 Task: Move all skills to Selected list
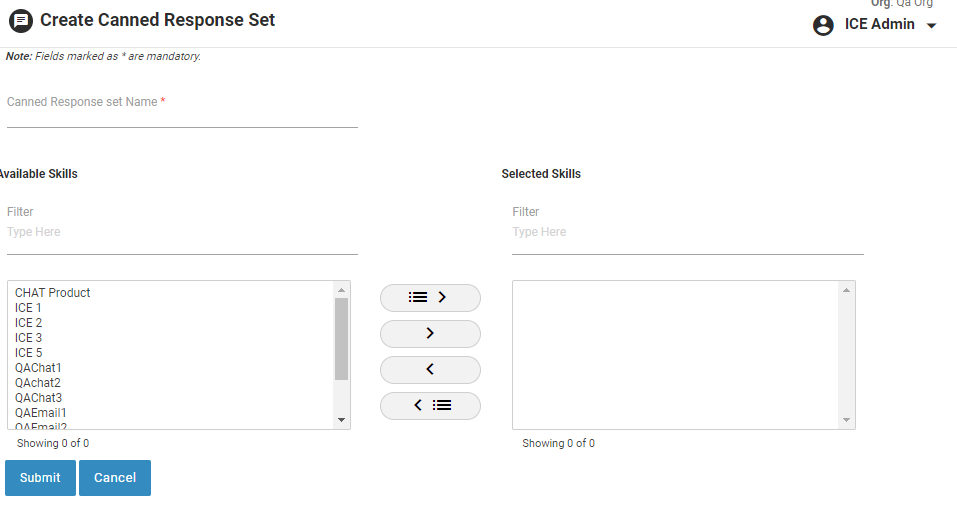point(430,297)
